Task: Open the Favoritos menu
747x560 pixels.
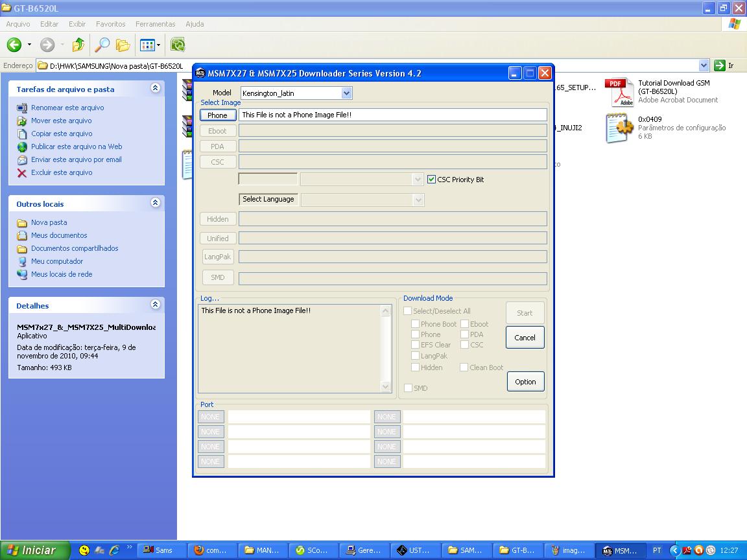Action: 110,24
